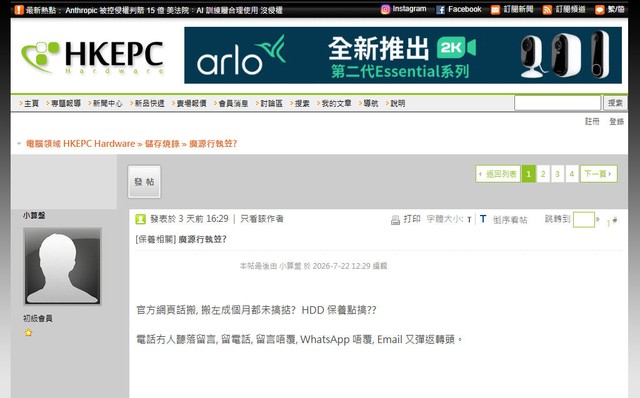Open the 新聞中心 menu item
This screenshot has height=398, width=640.
pos(107,103)
